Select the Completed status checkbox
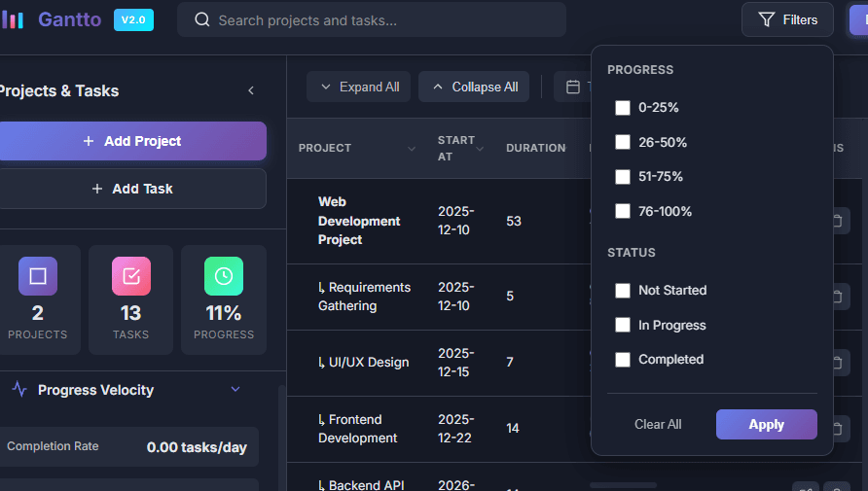 click(x=623, y=360)
